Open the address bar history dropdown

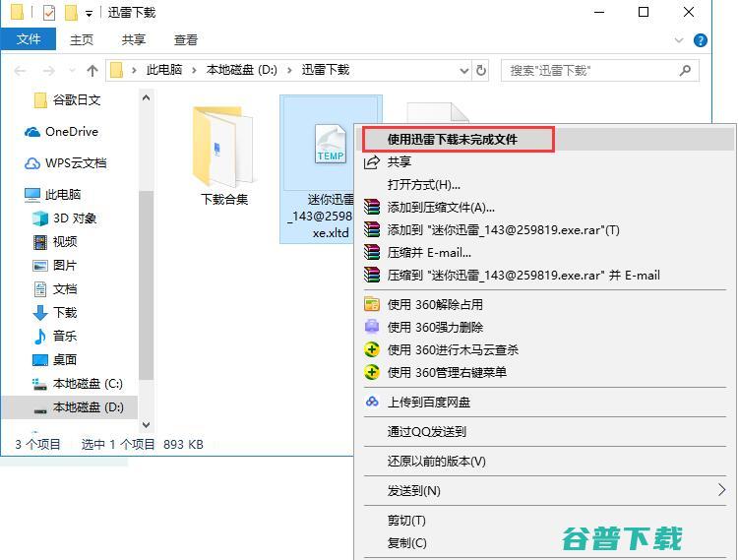coord(464,71)
